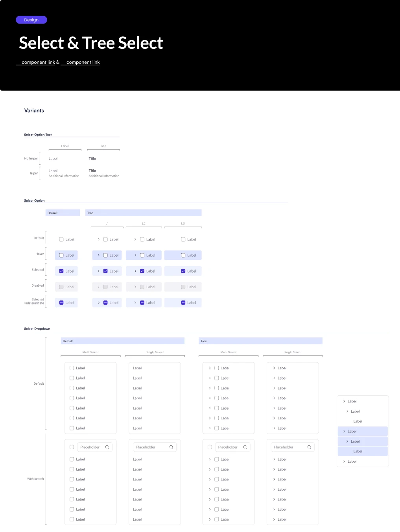The height and width of the screenshot is (532, 400).
Task: Click Select & Tree Select page title
Action: point(91,43)
